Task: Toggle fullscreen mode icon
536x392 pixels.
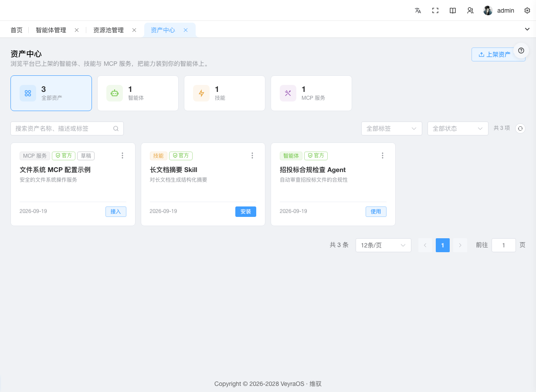Action: [x=435, y=10]
